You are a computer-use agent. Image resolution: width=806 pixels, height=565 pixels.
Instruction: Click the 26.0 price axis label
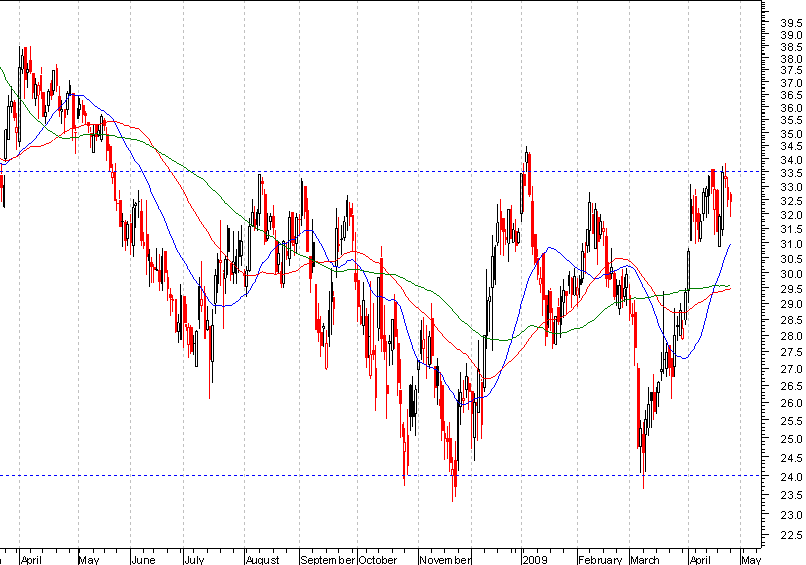coord(791,403)
